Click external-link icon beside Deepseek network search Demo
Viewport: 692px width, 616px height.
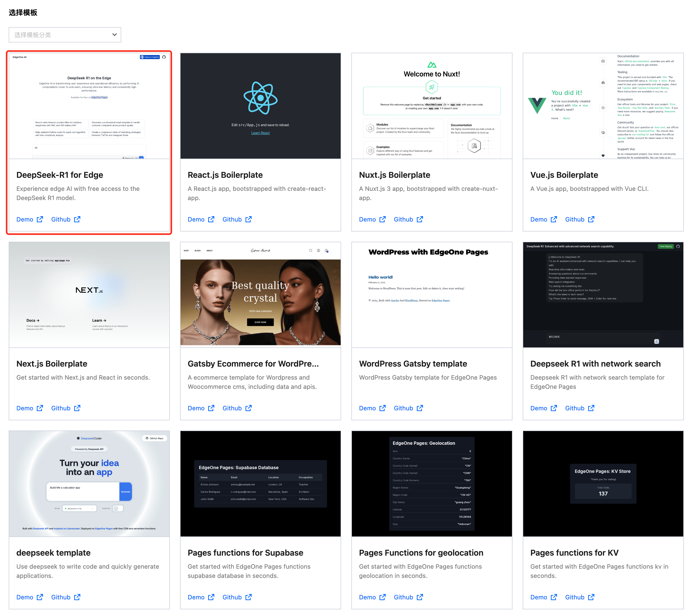(x=554, y=408)
